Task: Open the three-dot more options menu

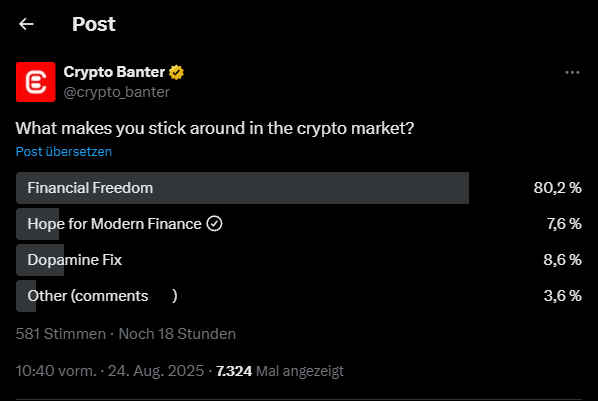Action: pos(572,72)
